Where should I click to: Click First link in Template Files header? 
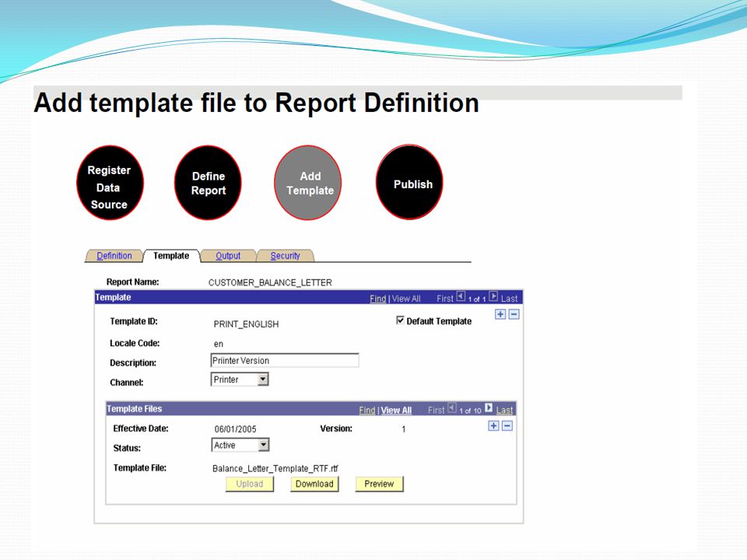[x=436, y=410]
